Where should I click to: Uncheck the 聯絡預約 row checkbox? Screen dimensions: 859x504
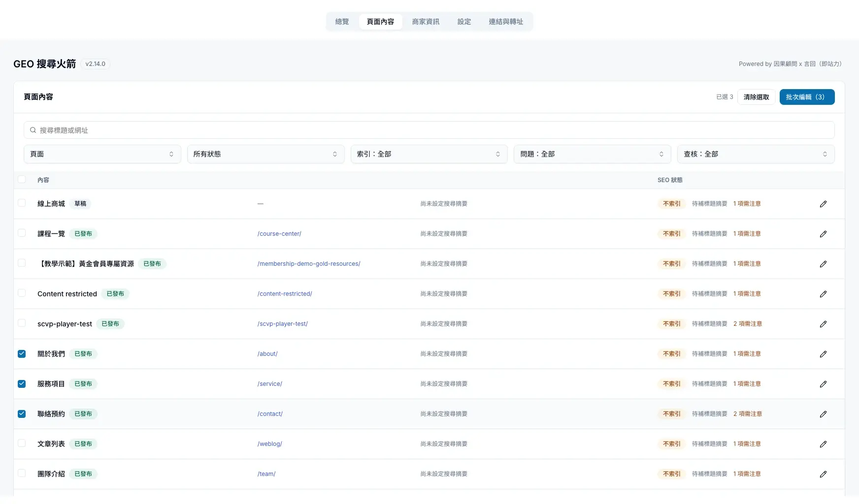(x=22, y=413)
